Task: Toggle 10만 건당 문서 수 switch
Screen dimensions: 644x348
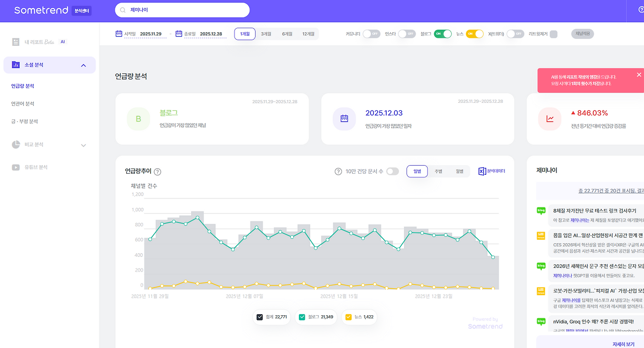Action: pos(392,171)
